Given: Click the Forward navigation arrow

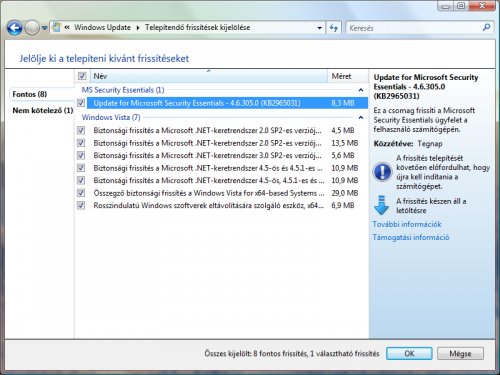Looking at the screenshot, I should tap(32, 28).
